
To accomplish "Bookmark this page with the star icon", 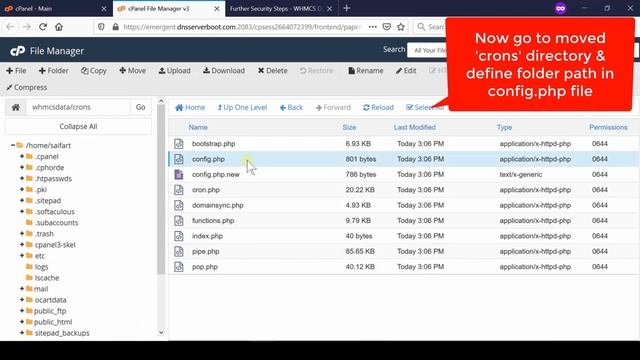I will [x=401, y=27].
